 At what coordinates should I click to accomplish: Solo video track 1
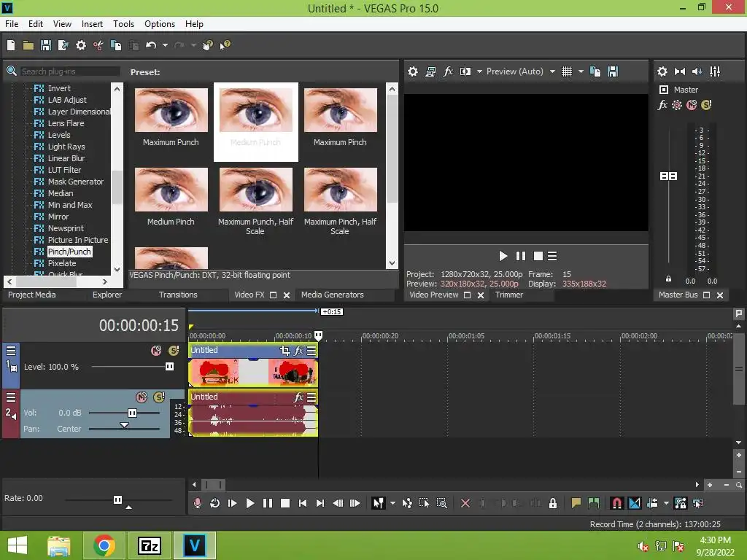tap(174, 351)
